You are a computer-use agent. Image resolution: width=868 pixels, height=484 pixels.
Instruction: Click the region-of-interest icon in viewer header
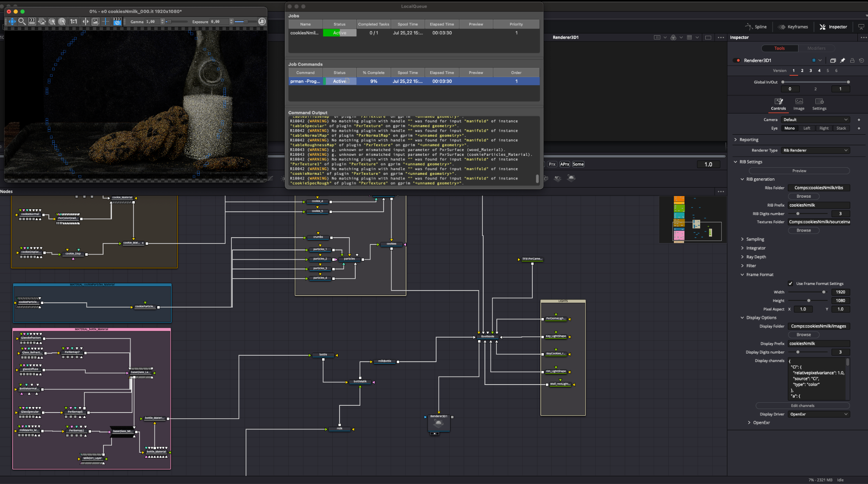(657, 38)
